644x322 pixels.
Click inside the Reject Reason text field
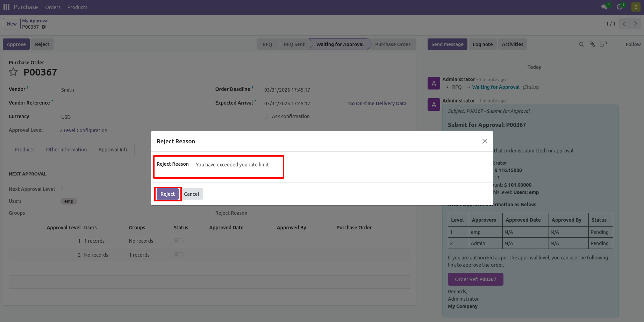[x=238, y=167]
